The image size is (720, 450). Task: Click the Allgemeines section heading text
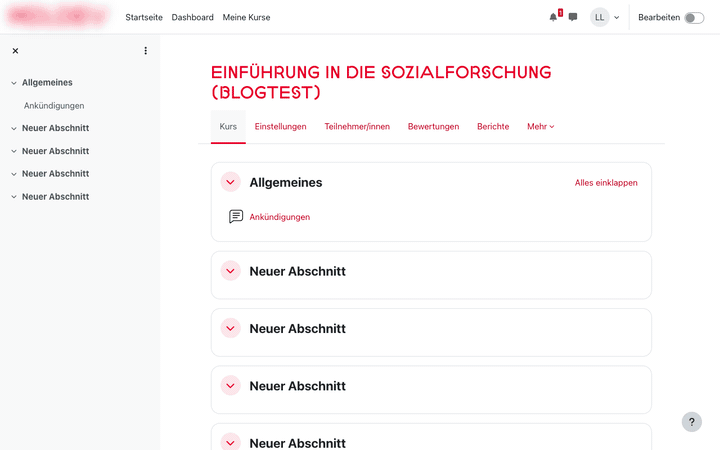(x=286, y=182)
